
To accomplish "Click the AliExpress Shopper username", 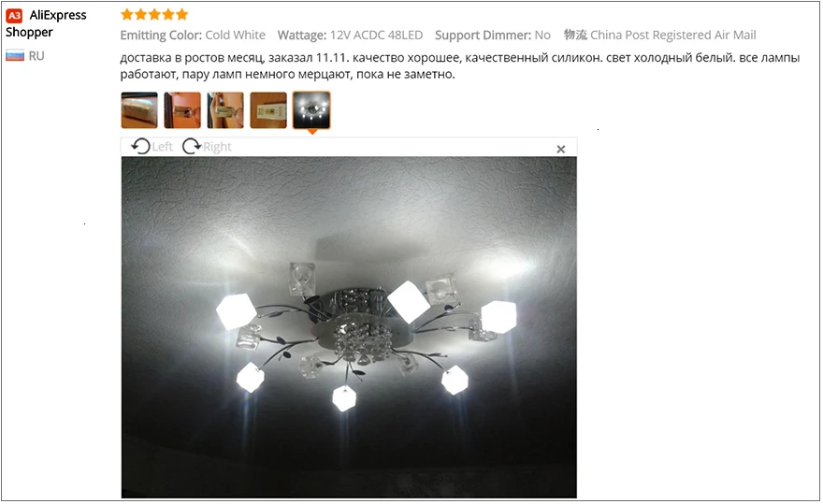I will [x=46, y=23].
